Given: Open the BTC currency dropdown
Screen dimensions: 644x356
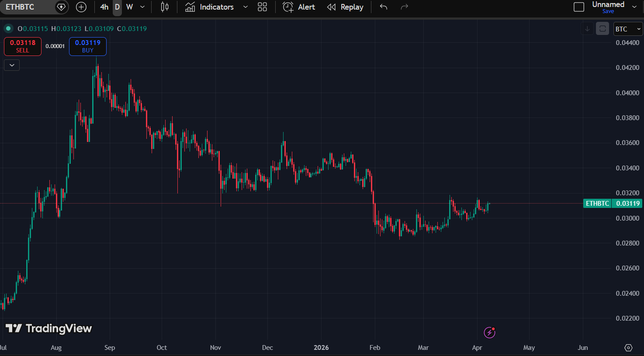Looking at the screenshot, I should (628, 29).
